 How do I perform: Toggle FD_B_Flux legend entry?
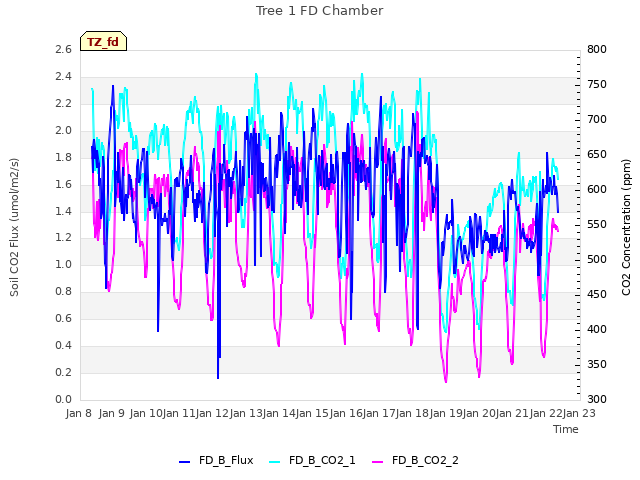tap(216, 460)
